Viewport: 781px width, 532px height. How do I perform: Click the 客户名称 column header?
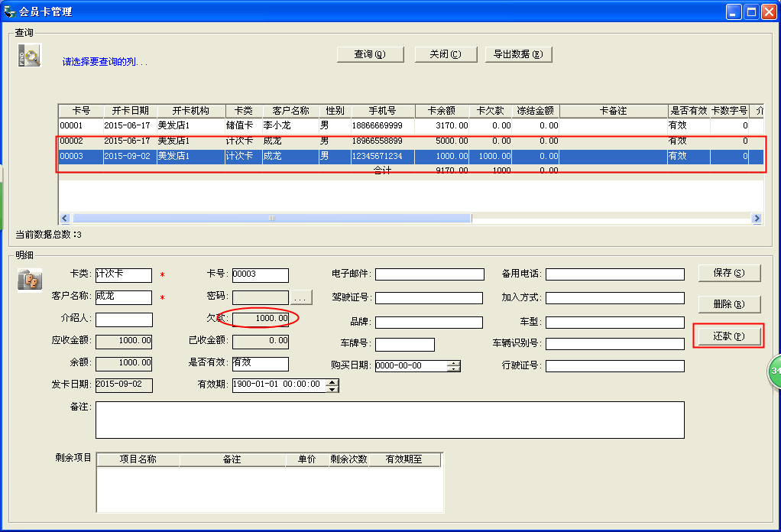pyautogui.click(x=291, y=111)
